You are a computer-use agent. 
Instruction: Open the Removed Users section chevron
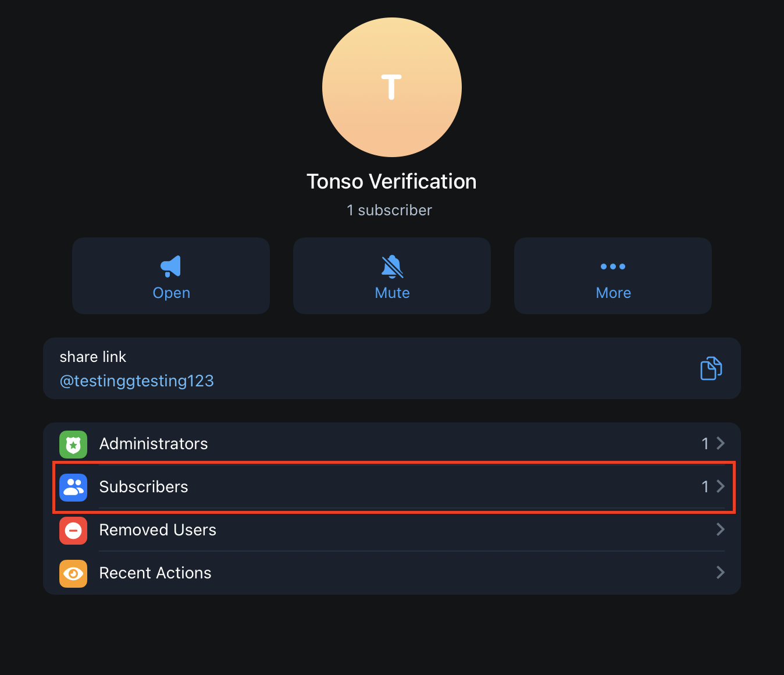click(x=720, y=530)
